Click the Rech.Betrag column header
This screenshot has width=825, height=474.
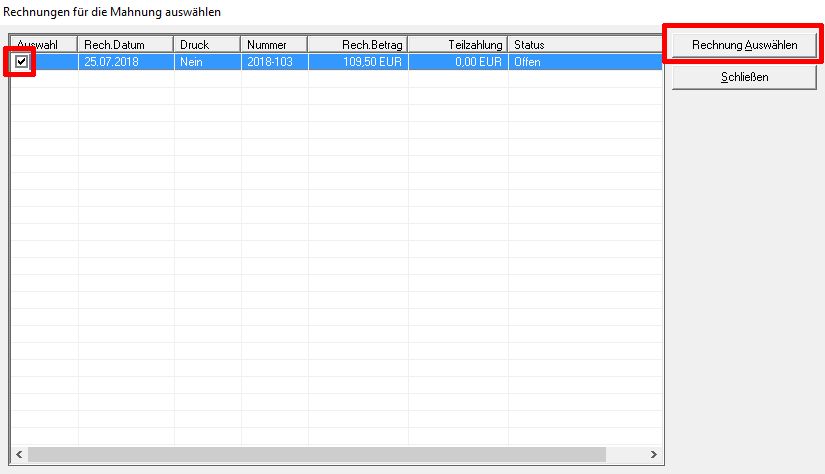click(x=358, y=45)
